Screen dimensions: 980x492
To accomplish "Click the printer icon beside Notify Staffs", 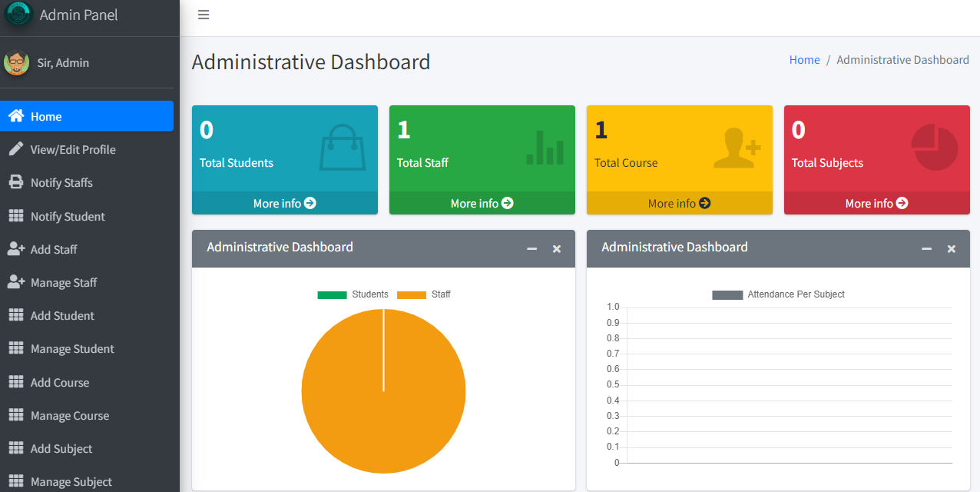I will [x=15, y=182].
